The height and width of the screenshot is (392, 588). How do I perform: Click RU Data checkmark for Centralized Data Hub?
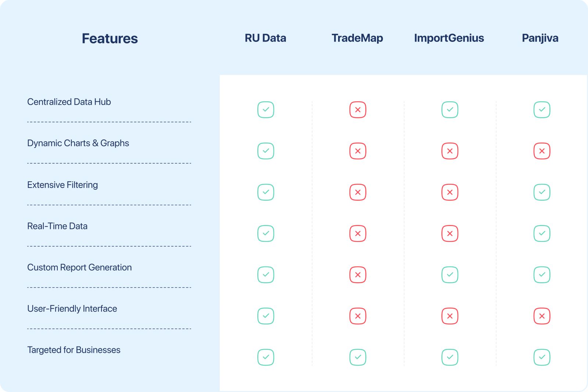point(266,110)
